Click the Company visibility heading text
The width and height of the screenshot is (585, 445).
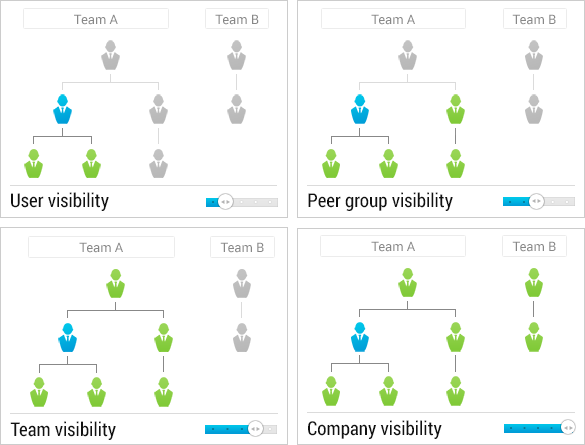coord(374,429)
